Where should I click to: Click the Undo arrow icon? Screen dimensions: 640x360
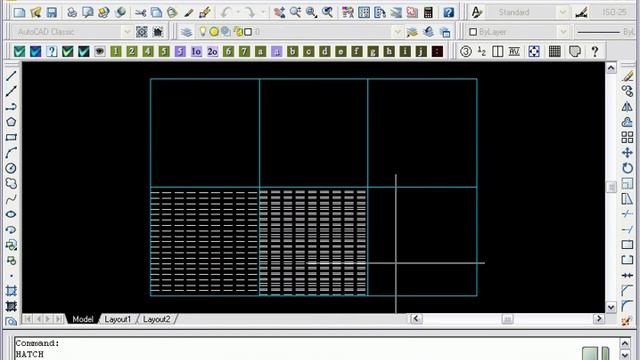pos(226,13)
